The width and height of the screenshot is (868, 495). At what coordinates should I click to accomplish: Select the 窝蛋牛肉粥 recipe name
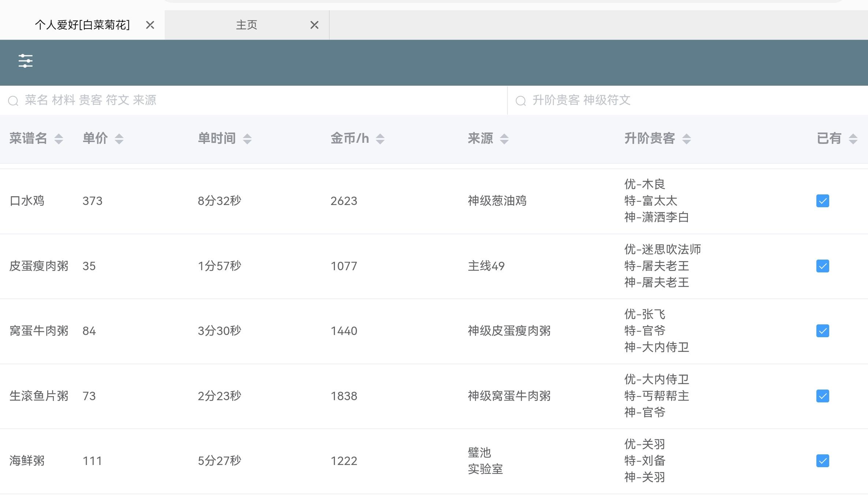click(x=39, y=331)
